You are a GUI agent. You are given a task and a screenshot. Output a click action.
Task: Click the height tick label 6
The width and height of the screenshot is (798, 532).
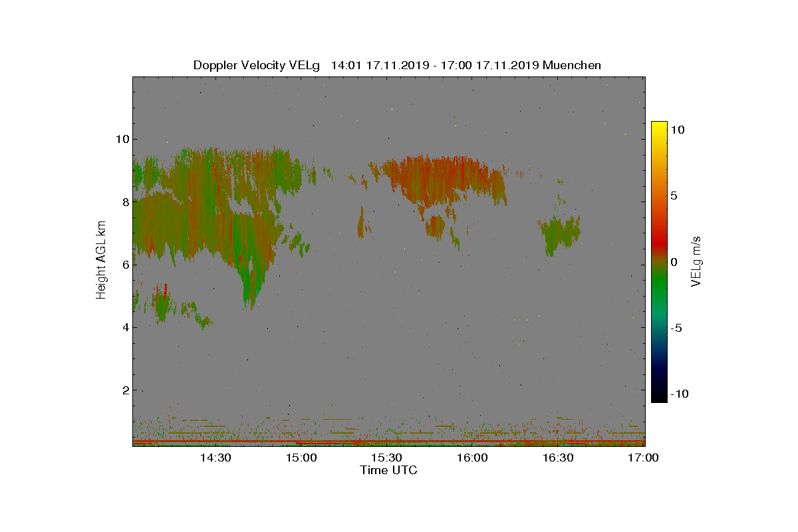[125, 264]
